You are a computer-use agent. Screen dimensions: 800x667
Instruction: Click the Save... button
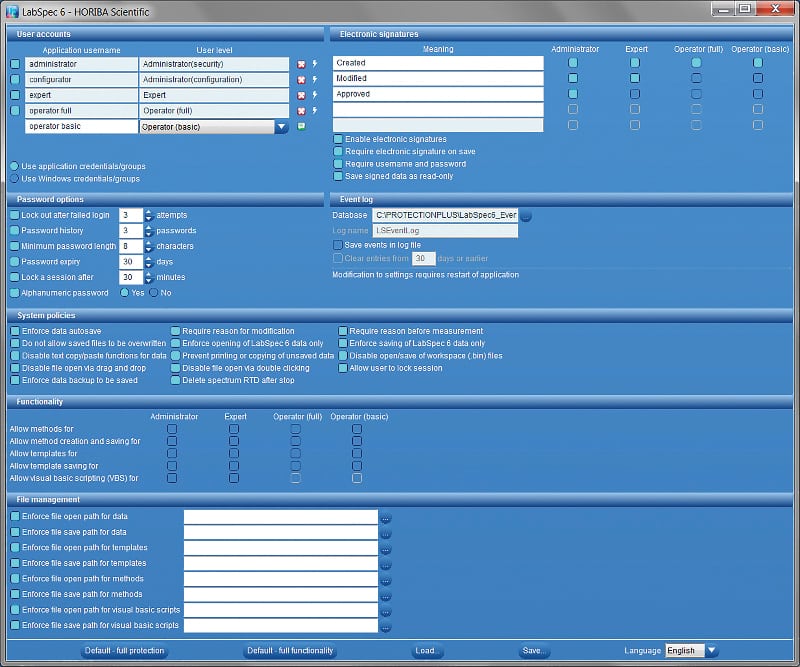click(x=534, y=651)
